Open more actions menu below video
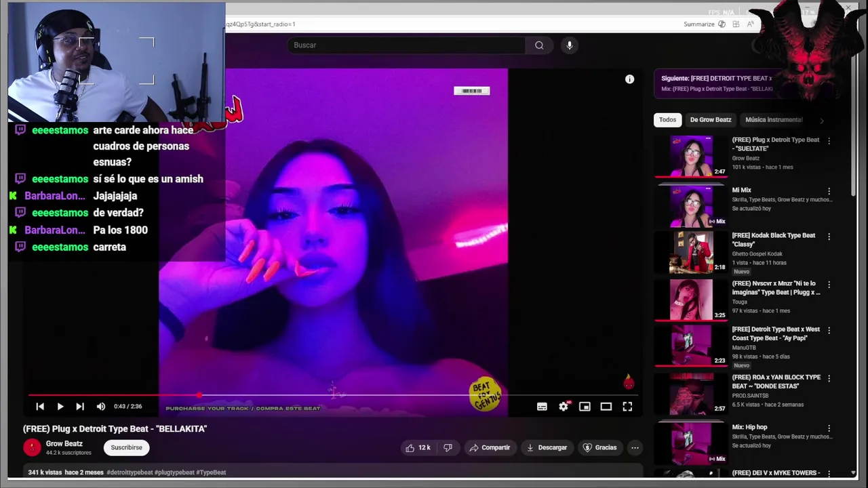 point(635,447)
